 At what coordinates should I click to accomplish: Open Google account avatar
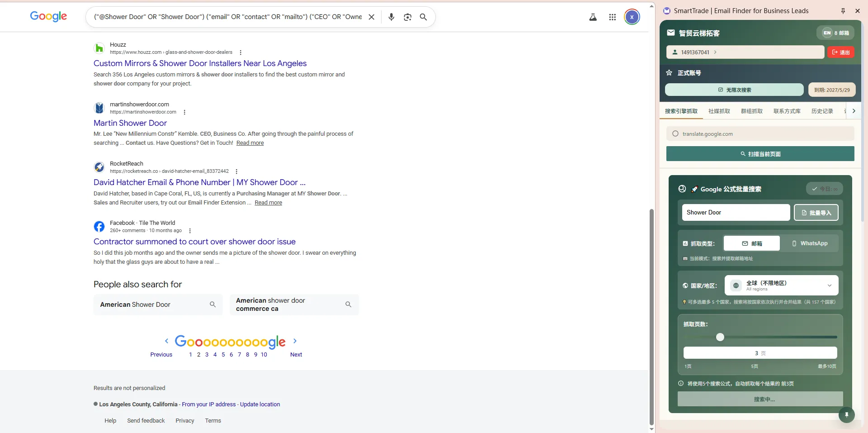(x=632, y=17)
